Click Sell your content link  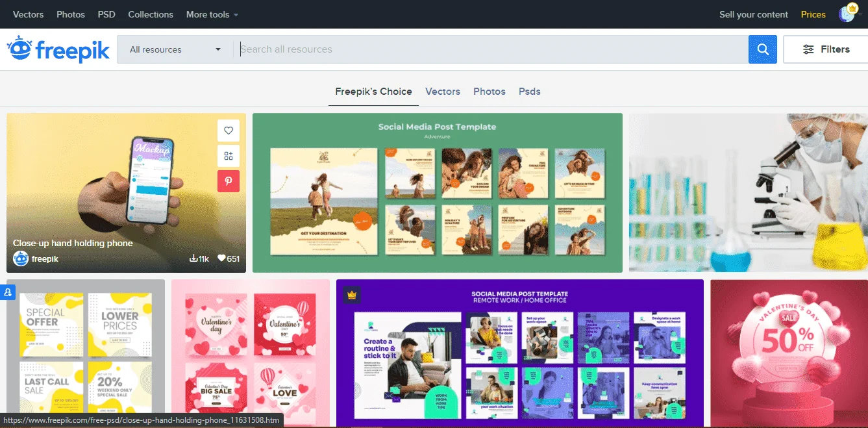tap(754, 14)
